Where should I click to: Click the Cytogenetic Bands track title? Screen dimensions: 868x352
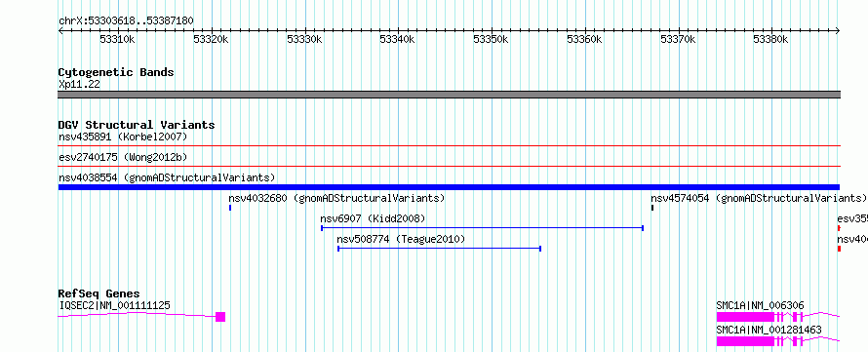click(116, 72)
